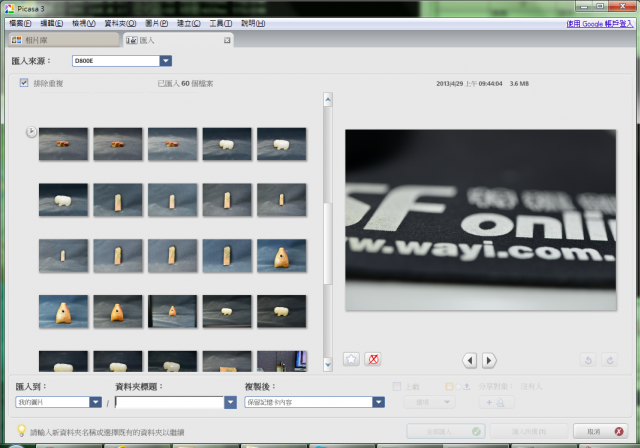This screenshot has width=640, height=448.
Task: Open the 匯入來源 D800E dropdown
Action: [x=165, y=61]
